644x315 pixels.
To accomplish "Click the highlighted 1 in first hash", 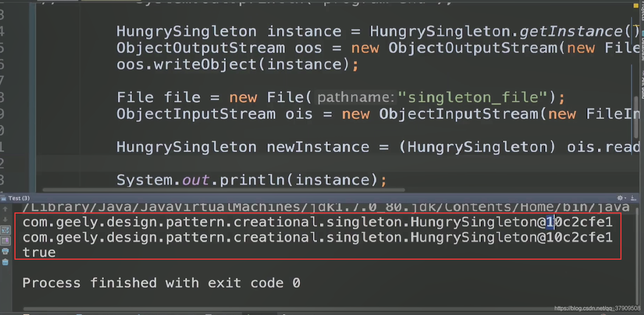I will (x=550, y=222).
